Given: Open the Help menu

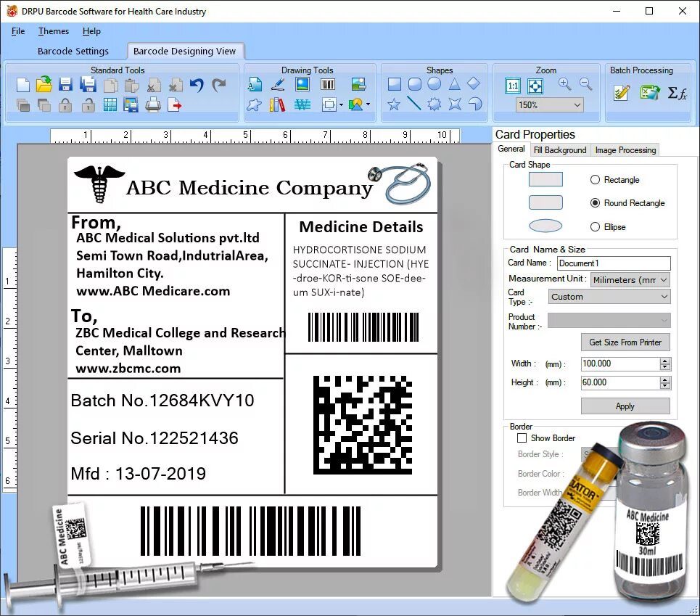Looking at the screenshot, I should 91,31.
